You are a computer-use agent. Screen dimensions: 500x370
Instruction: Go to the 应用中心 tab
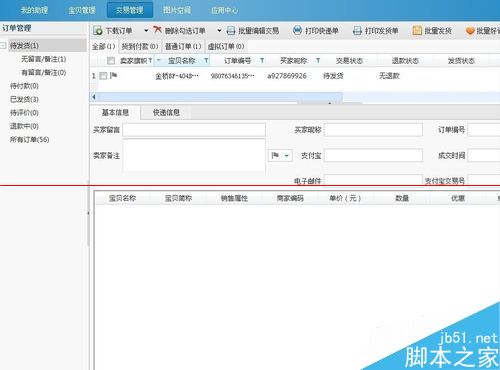[x=224, y=10]
